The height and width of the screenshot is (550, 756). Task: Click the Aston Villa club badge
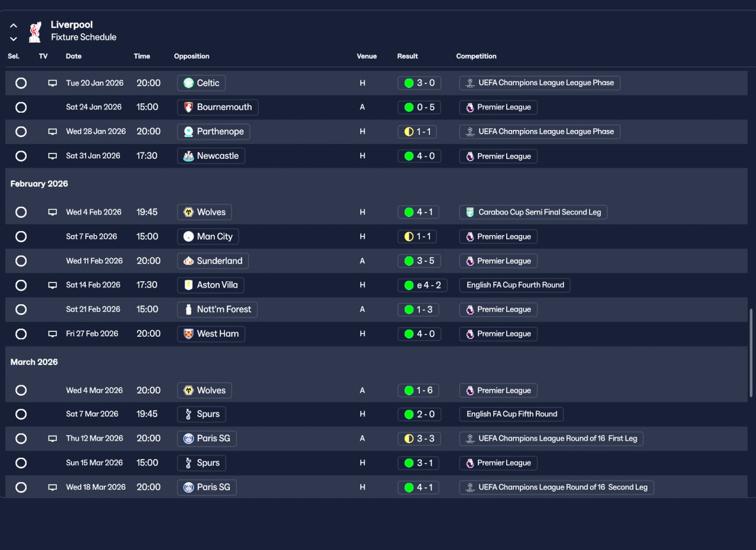click(x=188, y=285)
